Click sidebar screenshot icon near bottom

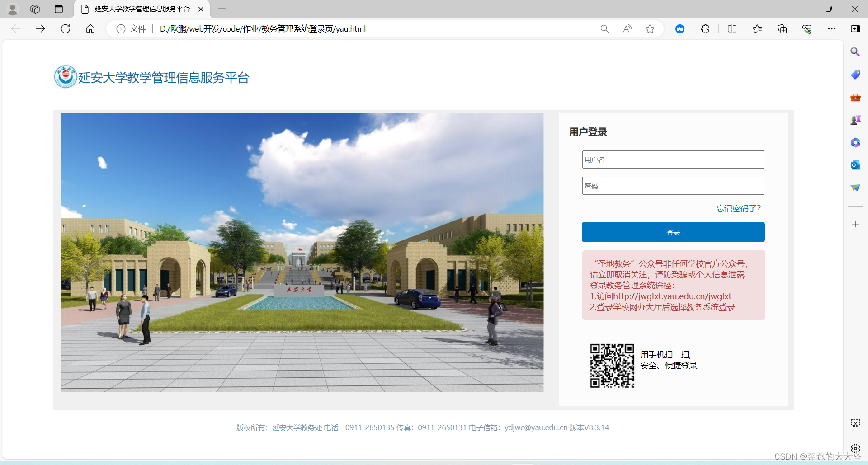(855, 423)
